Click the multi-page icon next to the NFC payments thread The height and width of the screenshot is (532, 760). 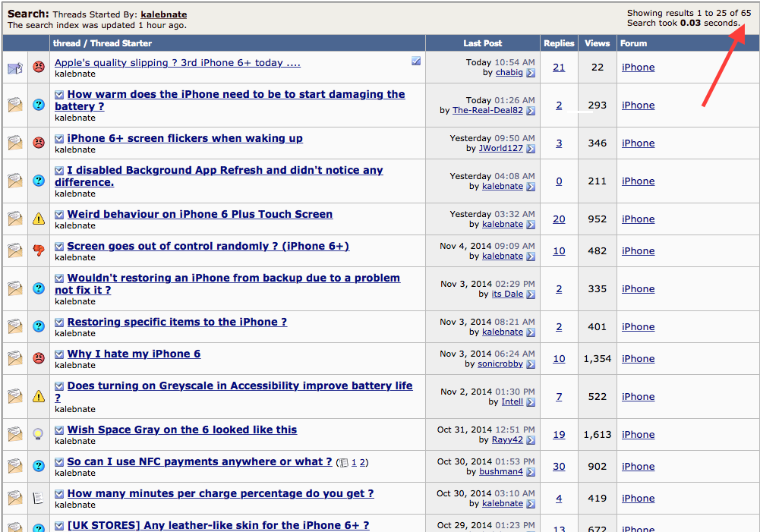click(344, 463)
